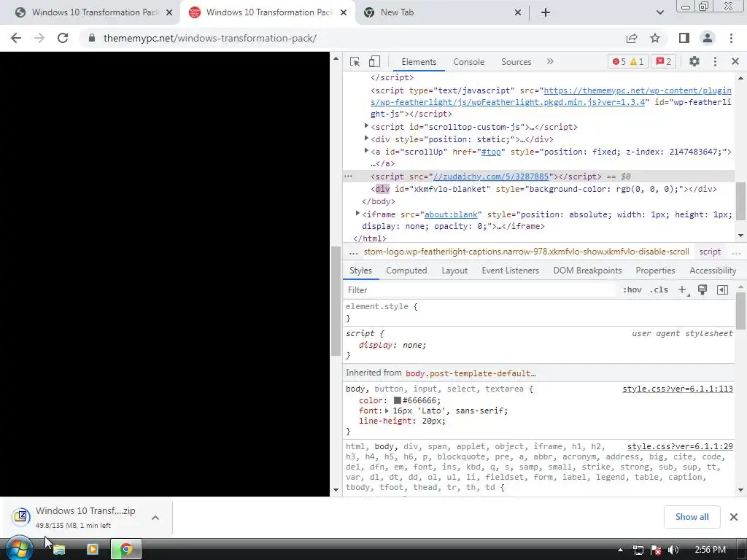The height and width of the screenshot is (560, 747).
Task: Open style.css?ver=6.1.1:29 source link
Action: point(680,447)
